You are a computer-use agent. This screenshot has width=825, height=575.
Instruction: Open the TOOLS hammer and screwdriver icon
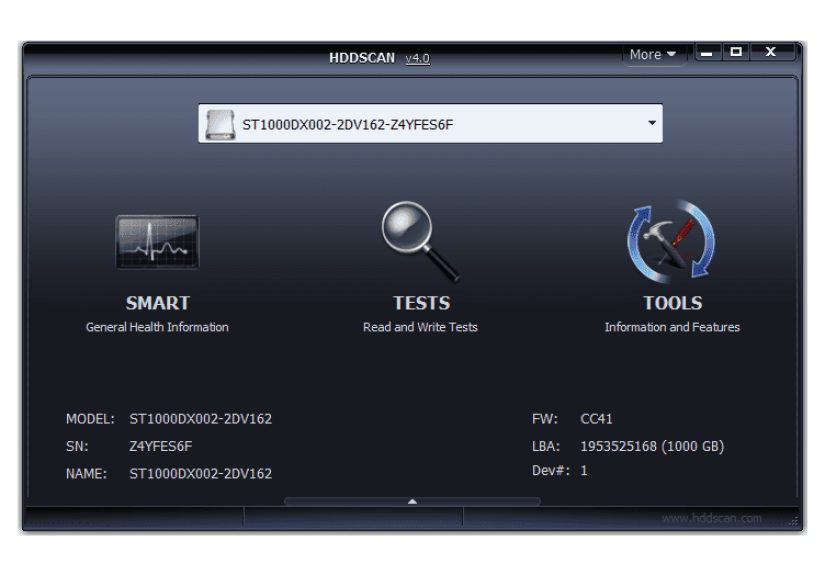click(671, 241)
